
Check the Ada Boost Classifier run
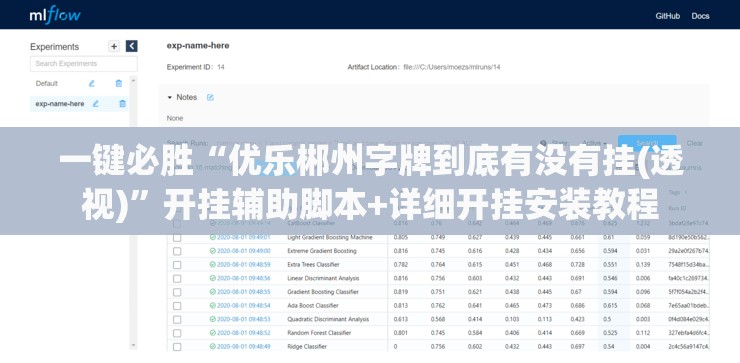coord(177,306)
